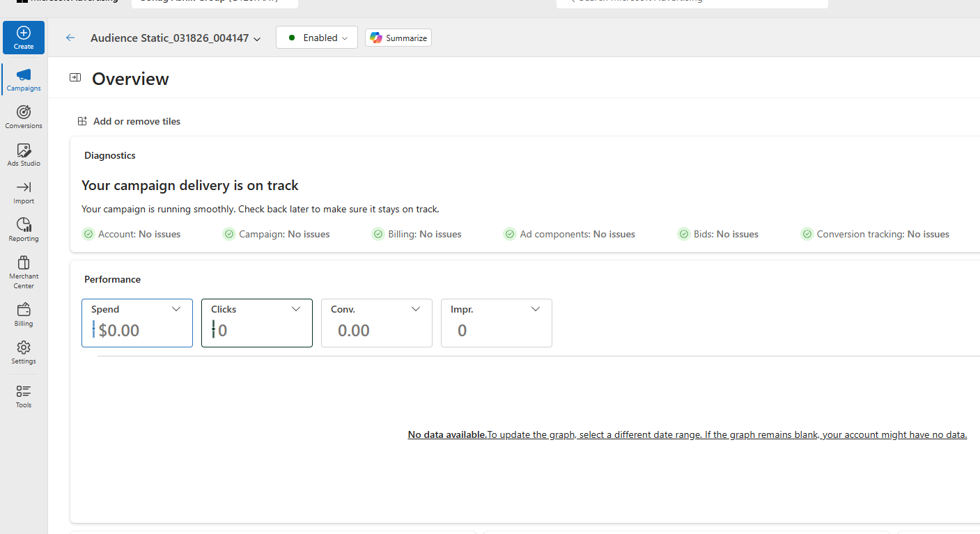980x534 pixels.
Task: Click the Create plus icon
Action: click(x=24, y=33)
